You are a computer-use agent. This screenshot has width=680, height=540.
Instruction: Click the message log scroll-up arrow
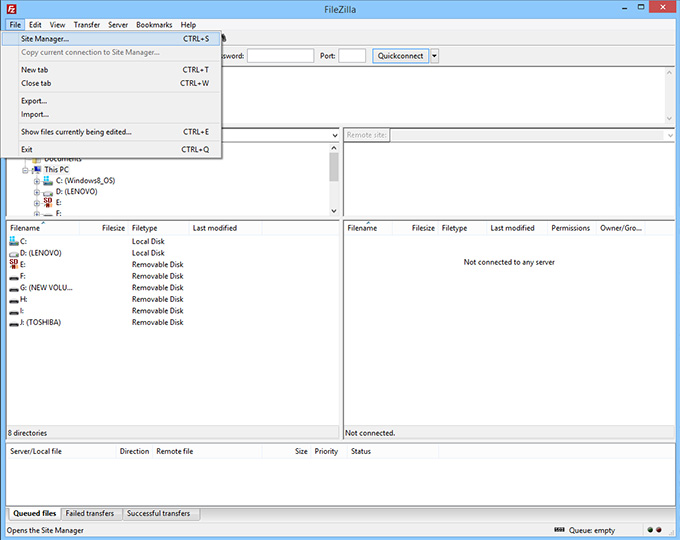point(669,72)
